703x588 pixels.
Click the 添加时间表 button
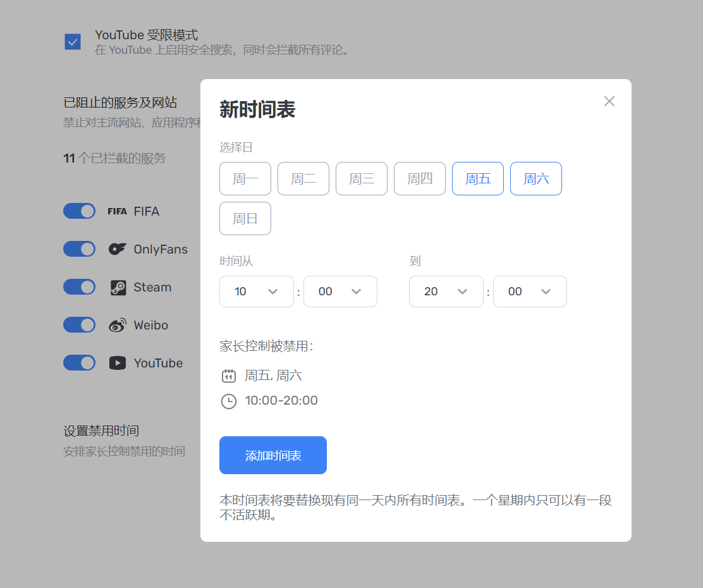[273, 455]
